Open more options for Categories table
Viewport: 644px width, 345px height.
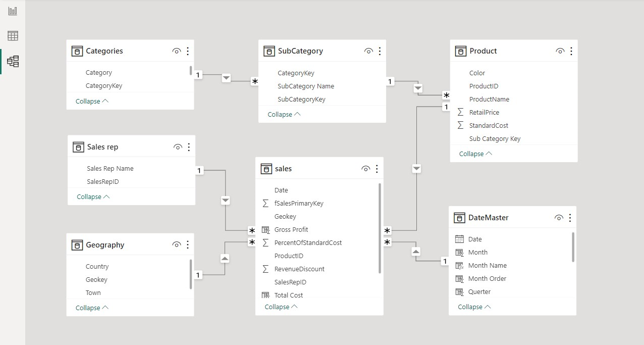click(x=188, y=51)
